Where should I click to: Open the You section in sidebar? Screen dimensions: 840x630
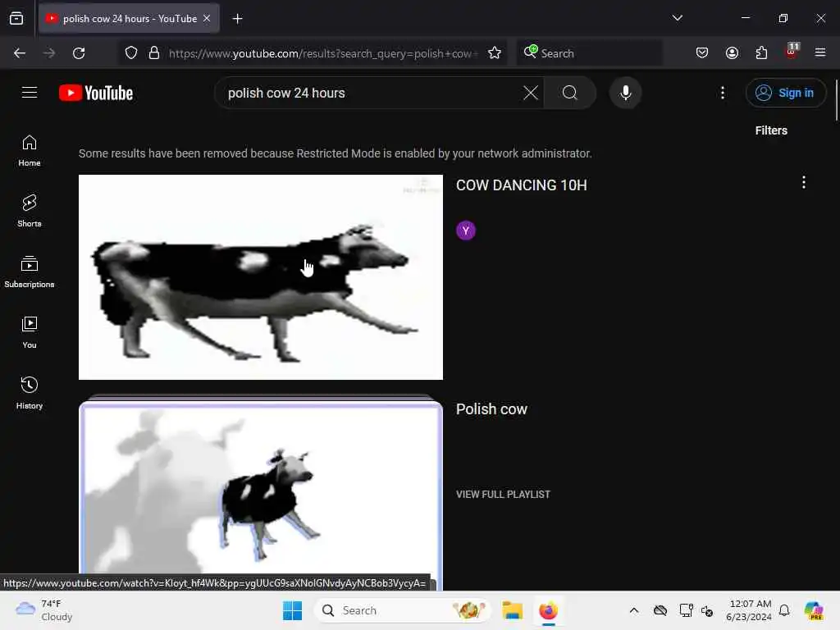pos(30,333)
